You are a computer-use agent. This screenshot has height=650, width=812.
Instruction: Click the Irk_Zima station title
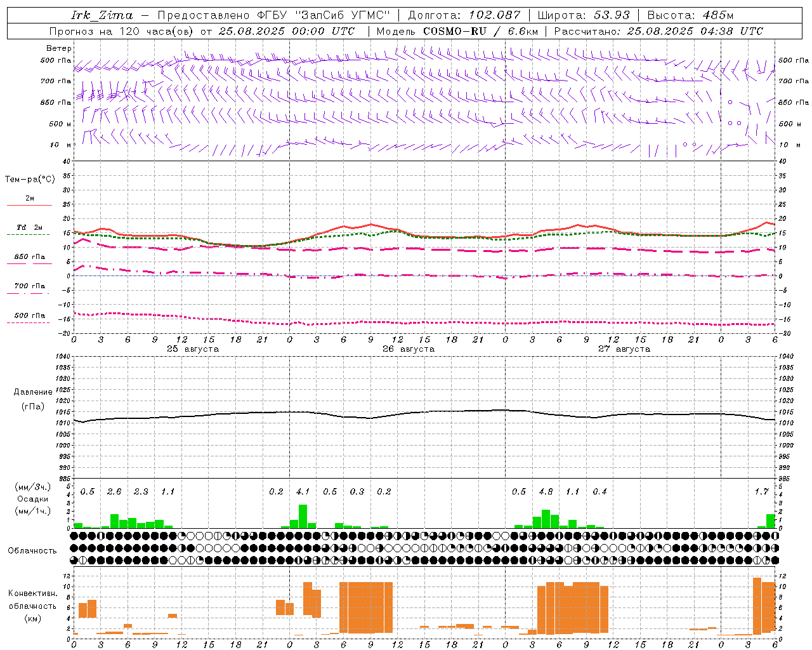coord(101,15)
